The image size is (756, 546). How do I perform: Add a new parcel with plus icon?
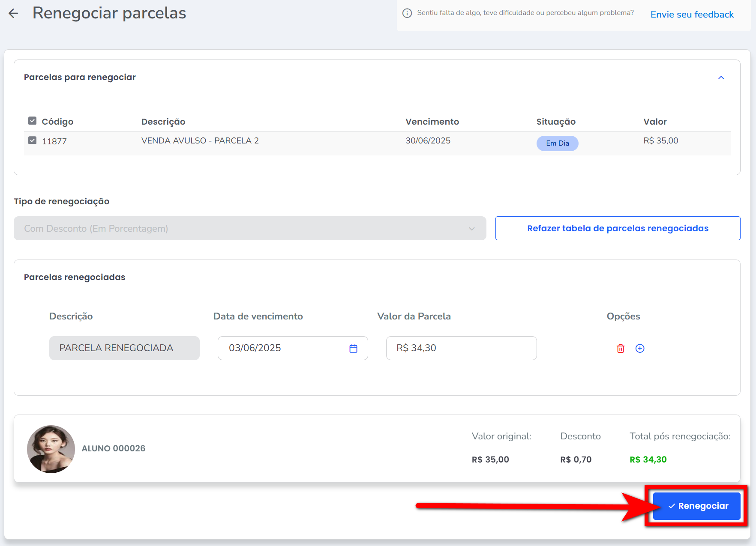(x=639, y=348)
